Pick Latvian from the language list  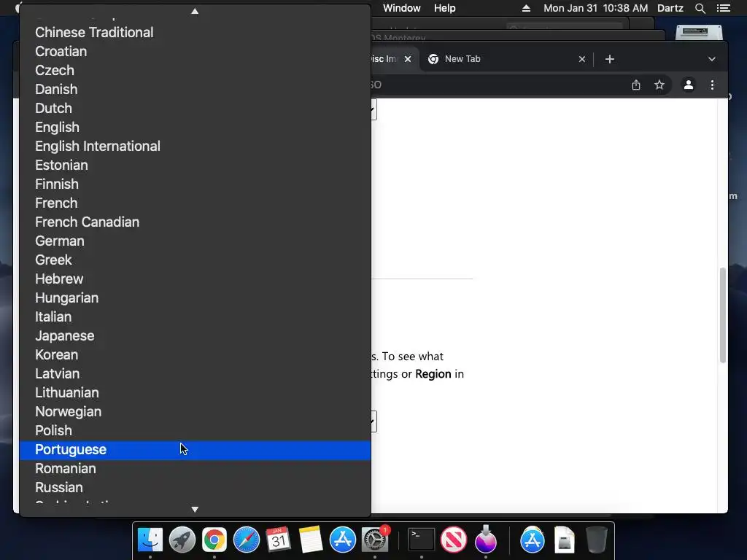[195, 374]
